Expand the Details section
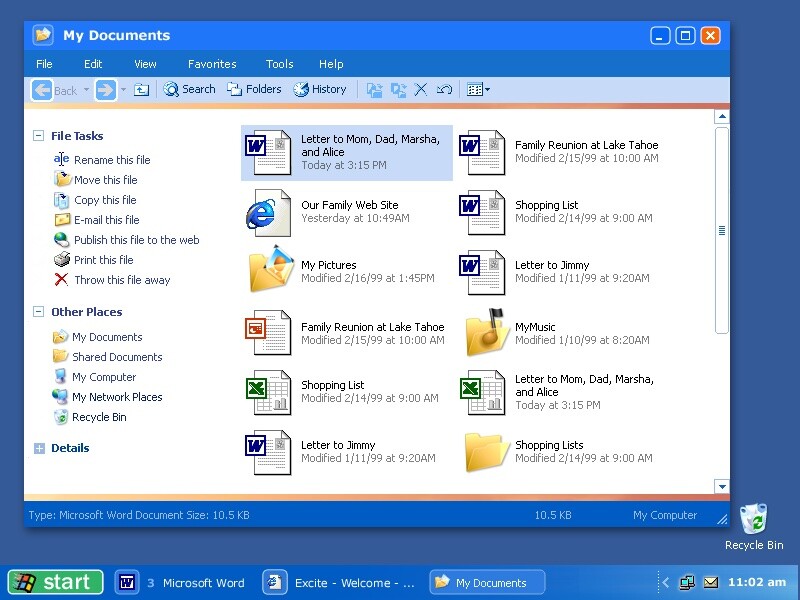The width and height of the screenshot is (800, 600). 39,449
